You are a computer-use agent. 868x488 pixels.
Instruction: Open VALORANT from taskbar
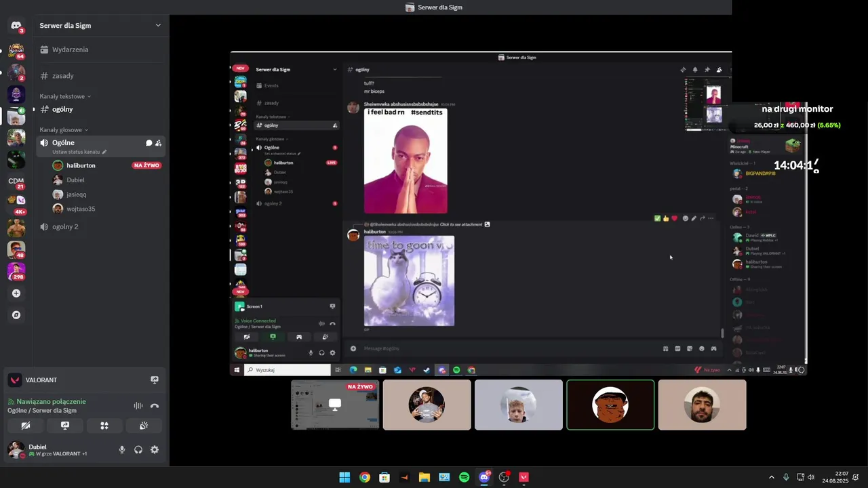tap(524, 477)
